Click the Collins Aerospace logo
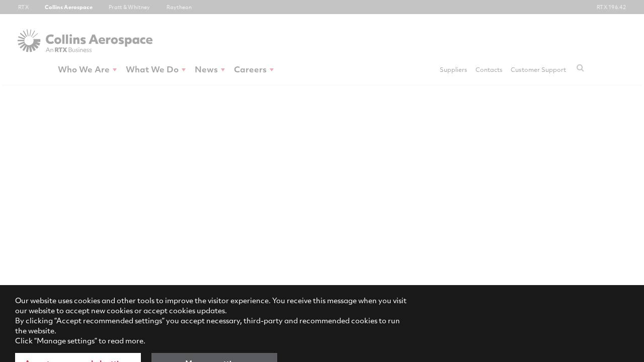 85,41
